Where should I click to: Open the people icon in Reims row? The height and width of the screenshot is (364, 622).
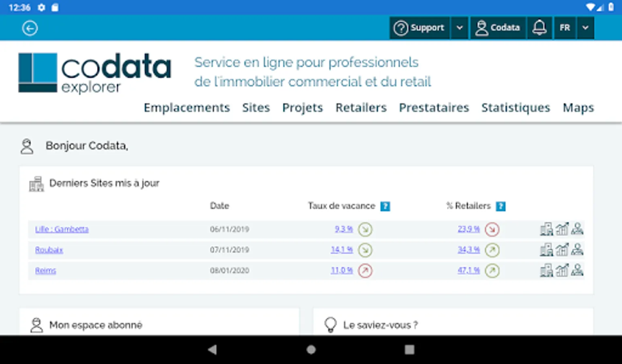[577, 270]
